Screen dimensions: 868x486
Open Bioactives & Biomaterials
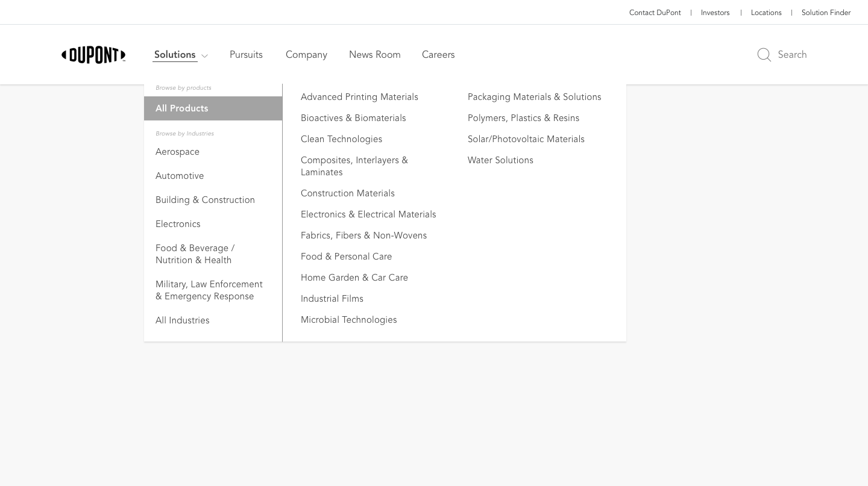(x=353, y=118)
